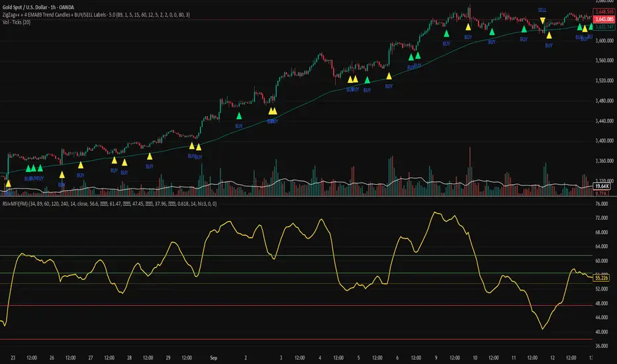Click the 3,648.565 price tag at top
The image size is (617, 364).
tap(604, 12)
